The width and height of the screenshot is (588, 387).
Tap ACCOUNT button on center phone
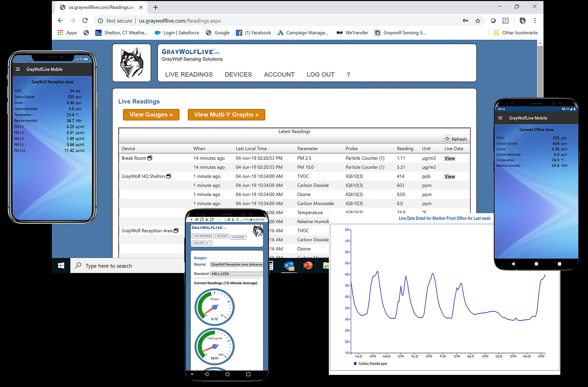(238, 237)
